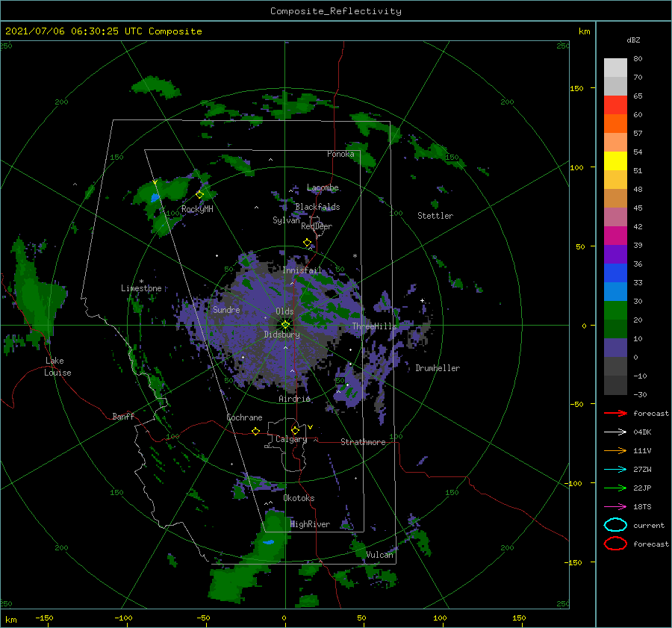
Task: Click the blue echo core west of RockyMH
Action: (155, 198)
